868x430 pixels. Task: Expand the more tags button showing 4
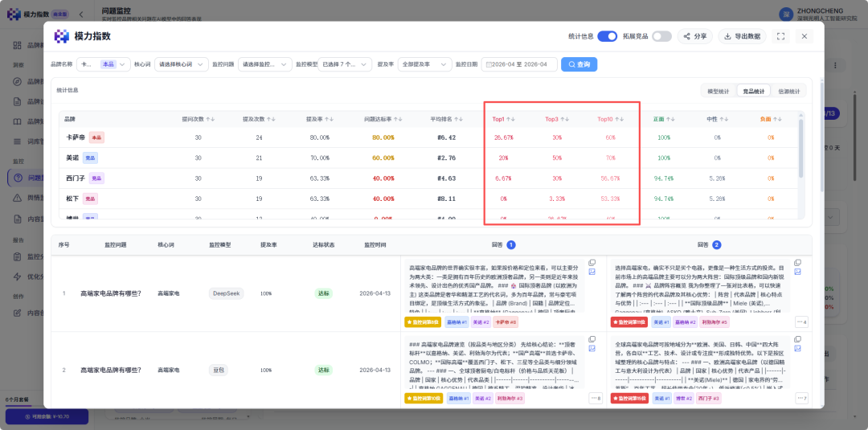(801, 321)
